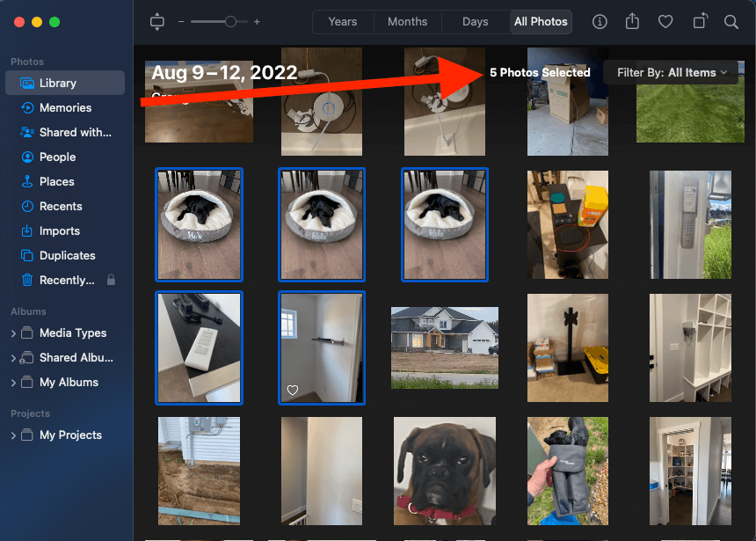This screenshot has height=541, width=756.
Task: Open the Filter By All Items dropdown
Action: [671, 72]
